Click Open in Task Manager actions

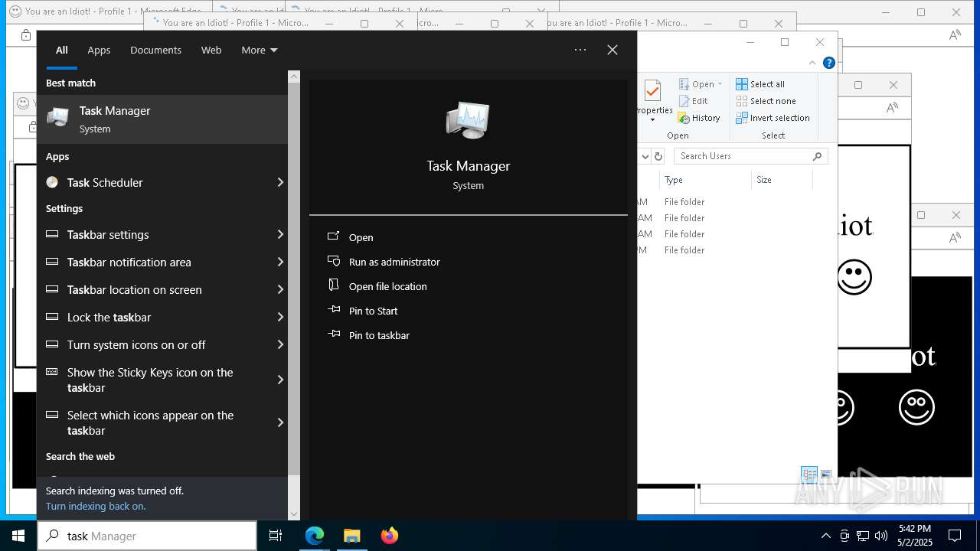tap(361, 237)
